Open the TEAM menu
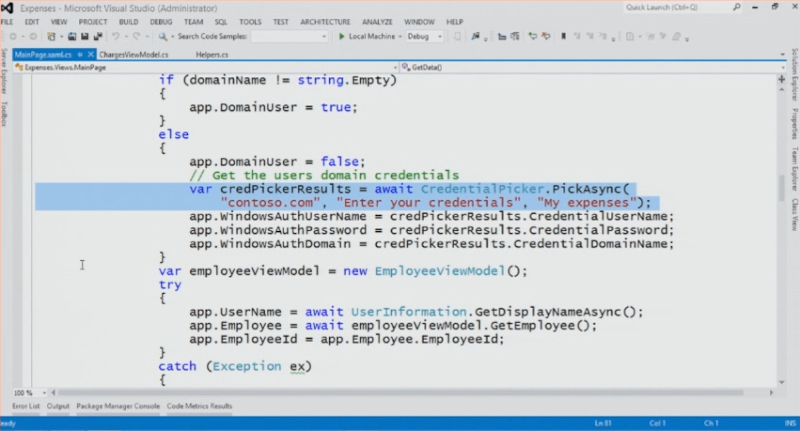Screen dimensions: 800x431 193,22
